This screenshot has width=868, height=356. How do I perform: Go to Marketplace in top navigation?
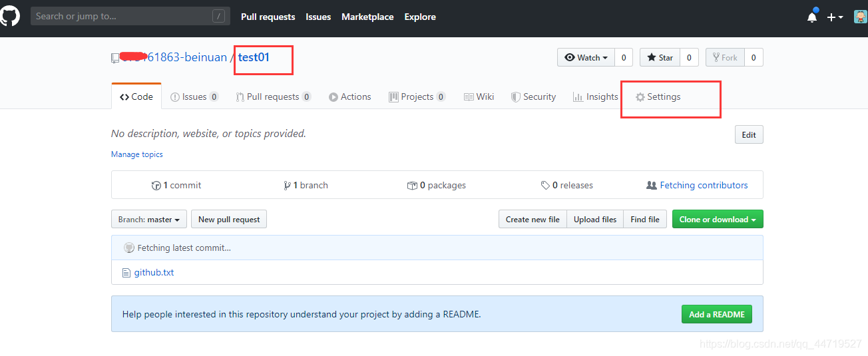[367, 17]
